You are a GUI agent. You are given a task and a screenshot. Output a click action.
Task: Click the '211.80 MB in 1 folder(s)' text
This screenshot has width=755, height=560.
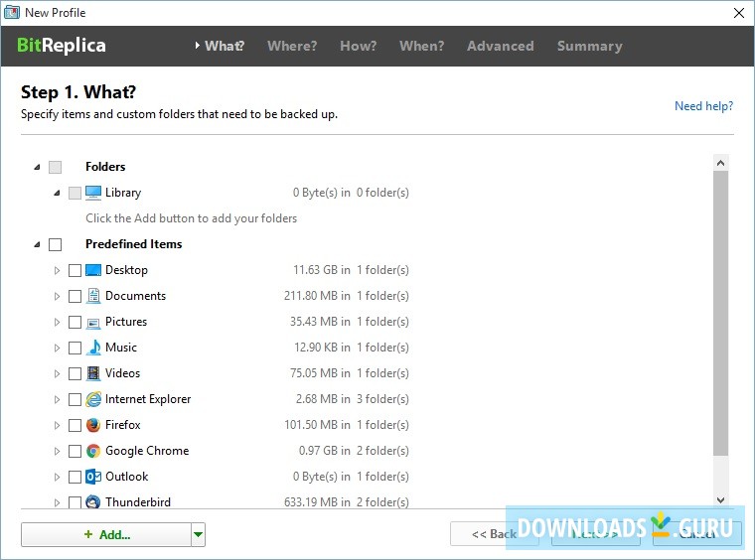click(x=347, y=296)
